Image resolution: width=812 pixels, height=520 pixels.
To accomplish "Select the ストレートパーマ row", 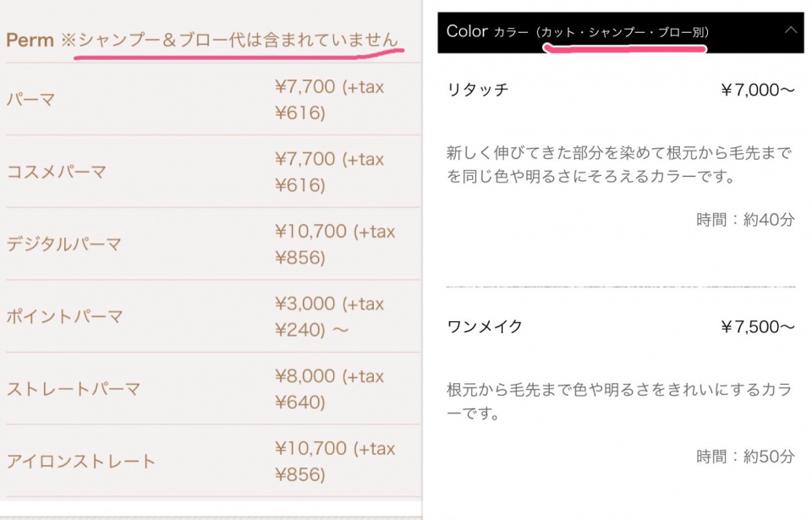I will (x=213, y=388).
